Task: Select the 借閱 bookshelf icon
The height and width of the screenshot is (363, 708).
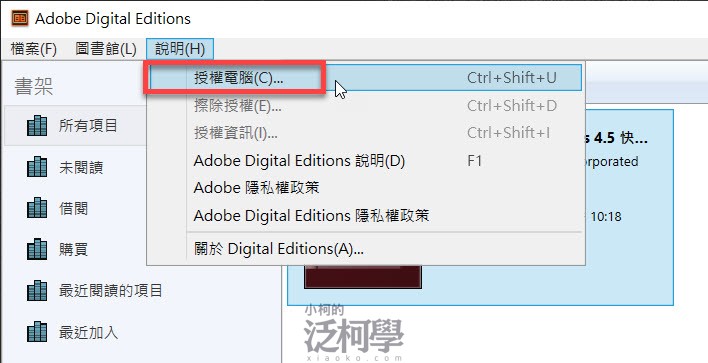Action: point(37,208)
